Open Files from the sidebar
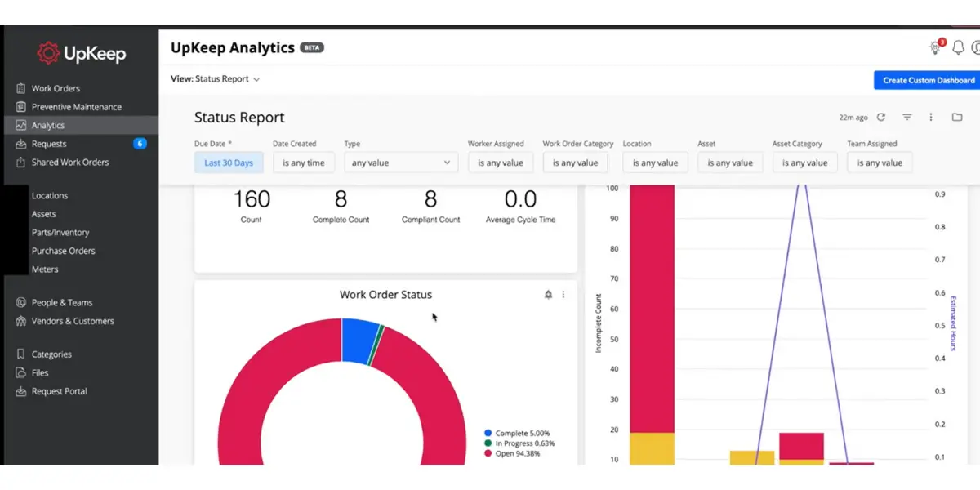980x490 pixels. point(40,373)
